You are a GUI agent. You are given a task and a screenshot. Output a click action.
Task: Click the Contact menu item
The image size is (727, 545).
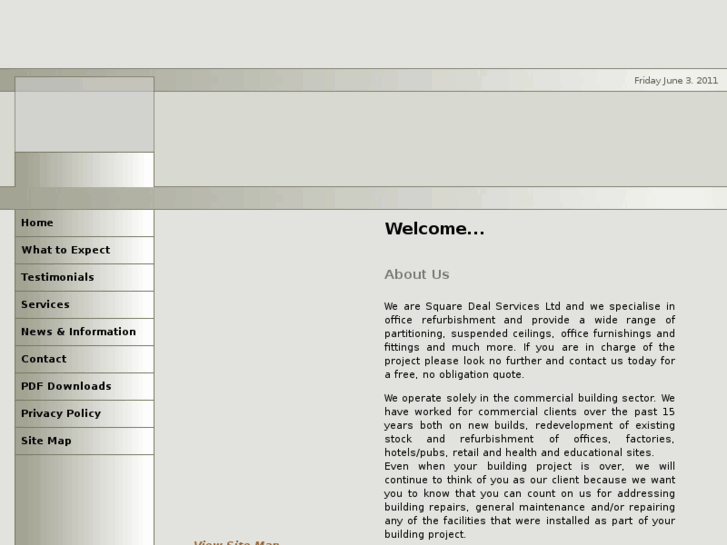coord(84,359)
